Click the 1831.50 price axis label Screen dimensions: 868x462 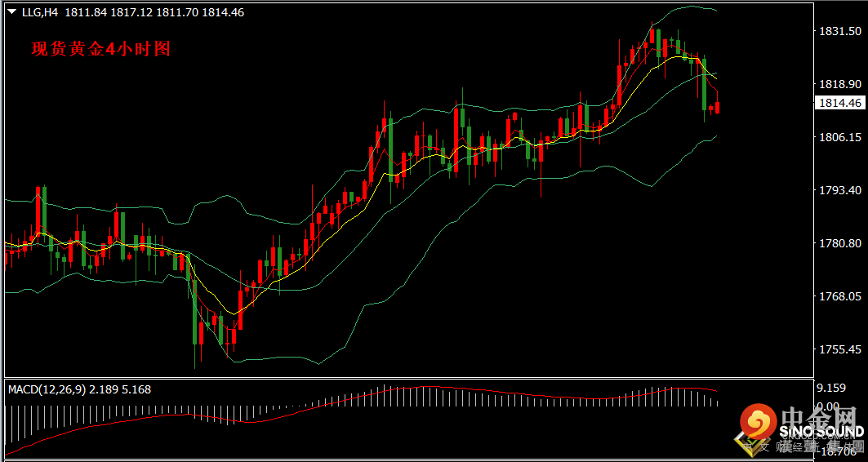pyautogui.click(x=839, y=32)
